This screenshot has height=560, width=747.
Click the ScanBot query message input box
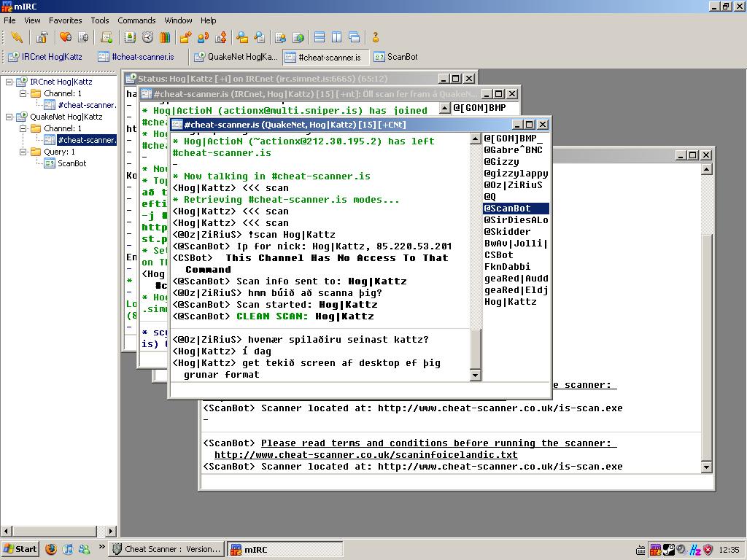(457, 482)
